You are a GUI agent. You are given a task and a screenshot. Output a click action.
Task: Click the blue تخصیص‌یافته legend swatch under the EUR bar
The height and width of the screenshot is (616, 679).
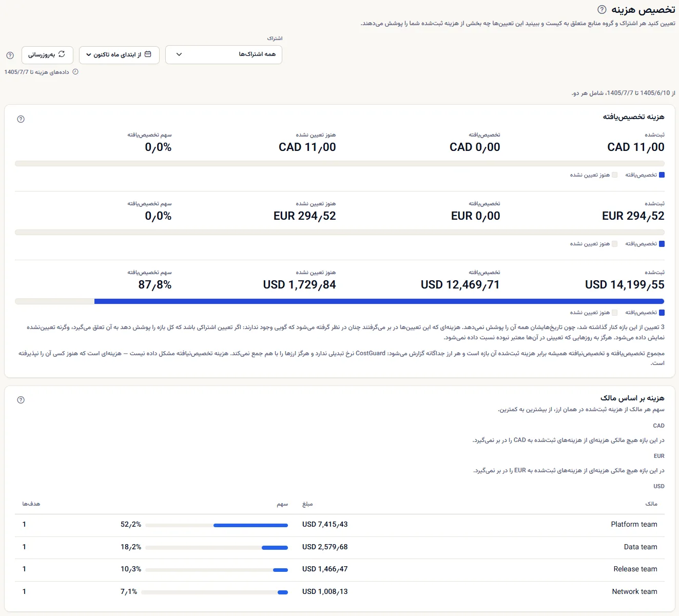point(662,244)
